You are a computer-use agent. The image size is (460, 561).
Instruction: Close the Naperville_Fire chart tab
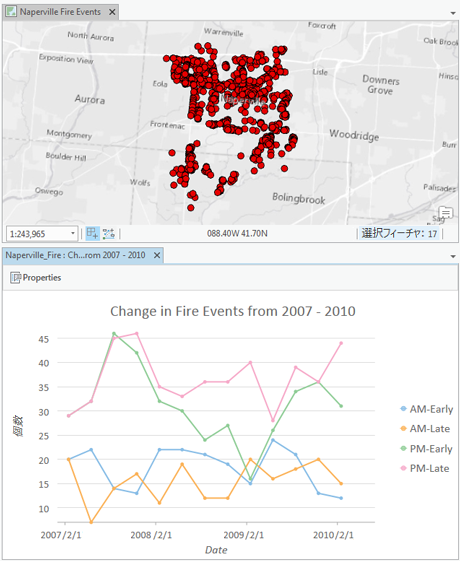[157, 255]
